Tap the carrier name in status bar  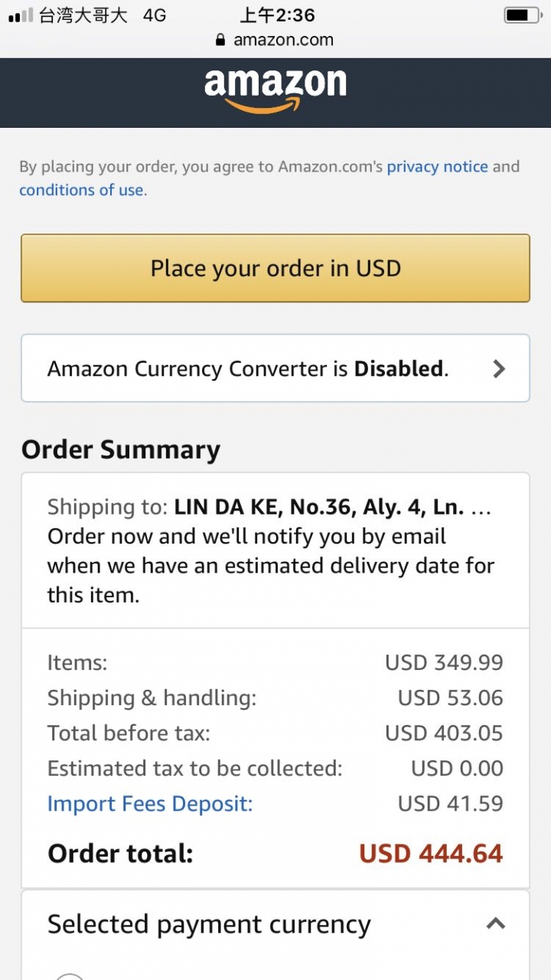(83, 15)
